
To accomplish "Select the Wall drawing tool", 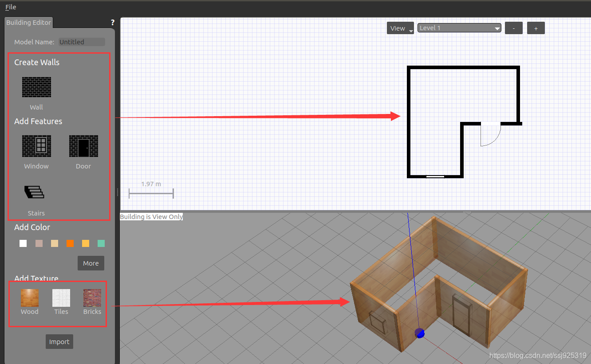I will coord(36,87).
